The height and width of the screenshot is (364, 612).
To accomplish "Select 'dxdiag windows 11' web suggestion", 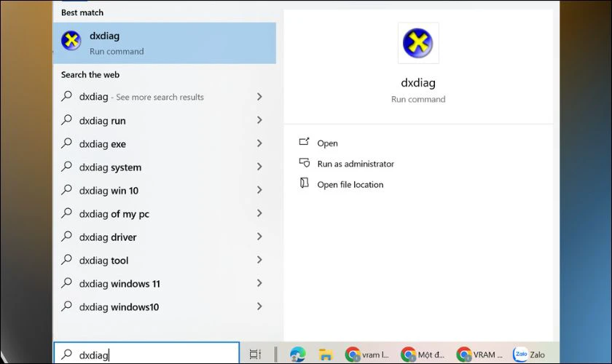I will pyautogui.click(x=119, y=284).
